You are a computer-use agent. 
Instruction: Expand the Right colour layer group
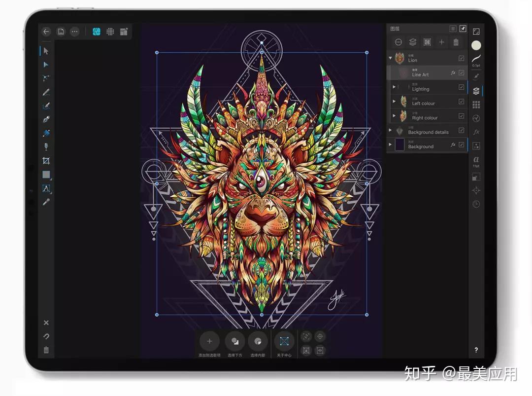pos(394,116)
